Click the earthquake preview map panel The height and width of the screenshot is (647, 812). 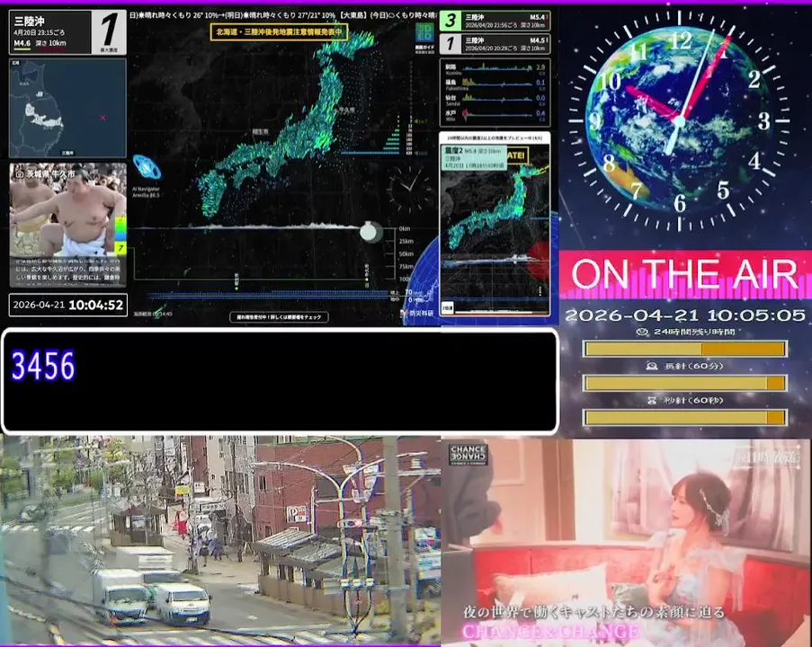[x=495, y=224]
